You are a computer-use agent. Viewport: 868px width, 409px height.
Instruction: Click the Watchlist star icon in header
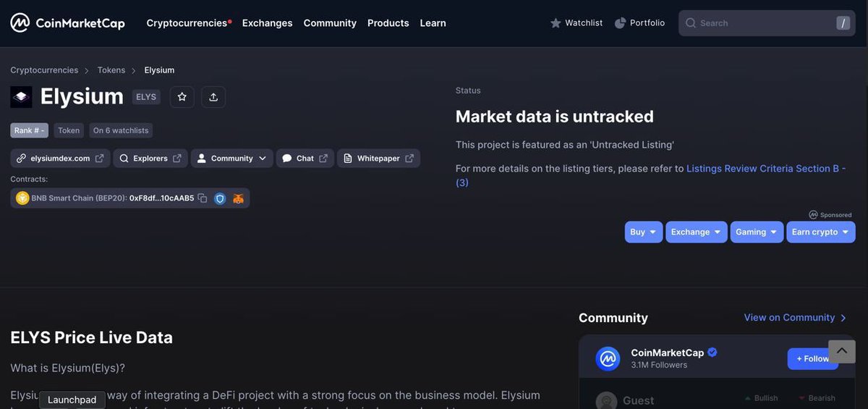[556, 23]
